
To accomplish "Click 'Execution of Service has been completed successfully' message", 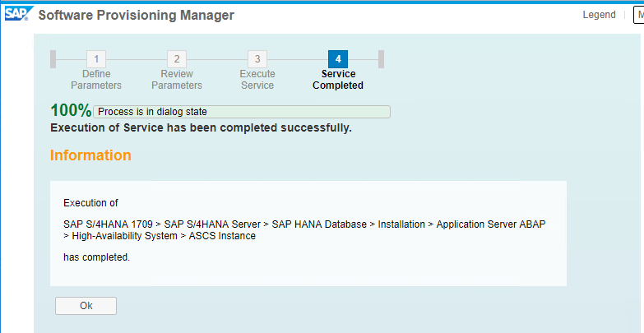I will (x=201, y=127).
